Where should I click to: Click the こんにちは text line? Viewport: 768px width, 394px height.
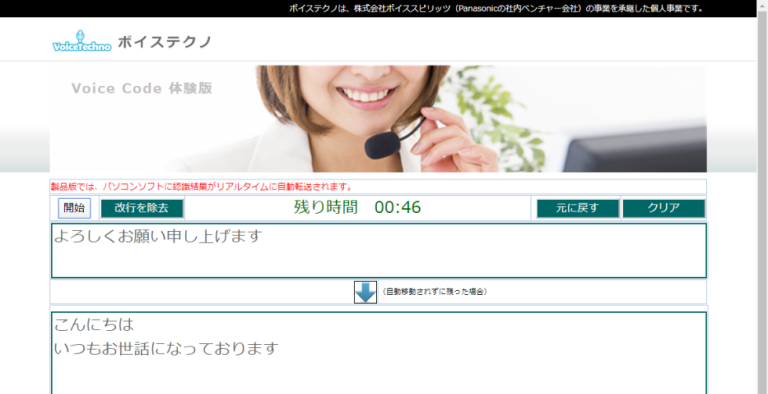click(94, 324)
